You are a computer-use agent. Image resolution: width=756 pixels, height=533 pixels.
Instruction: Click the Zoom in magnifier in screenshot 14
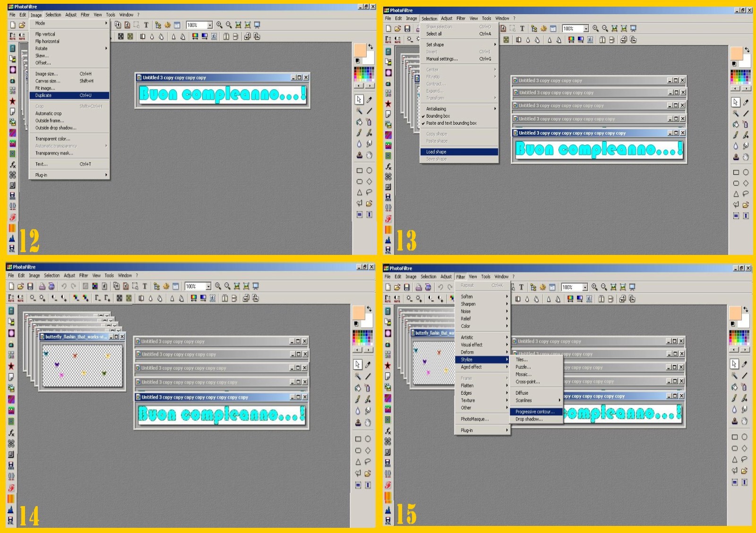pyautogui.click(x=218, y=286)
